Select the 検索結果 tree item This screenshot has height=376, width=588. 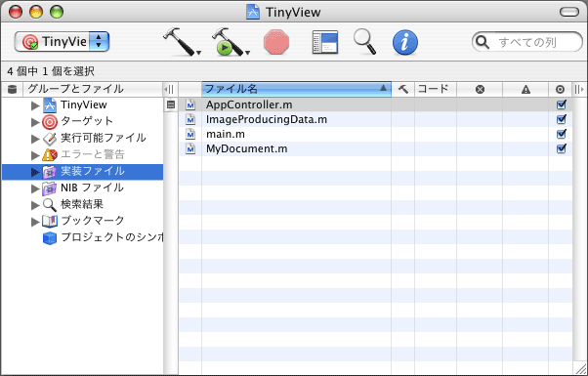[82, 204]
